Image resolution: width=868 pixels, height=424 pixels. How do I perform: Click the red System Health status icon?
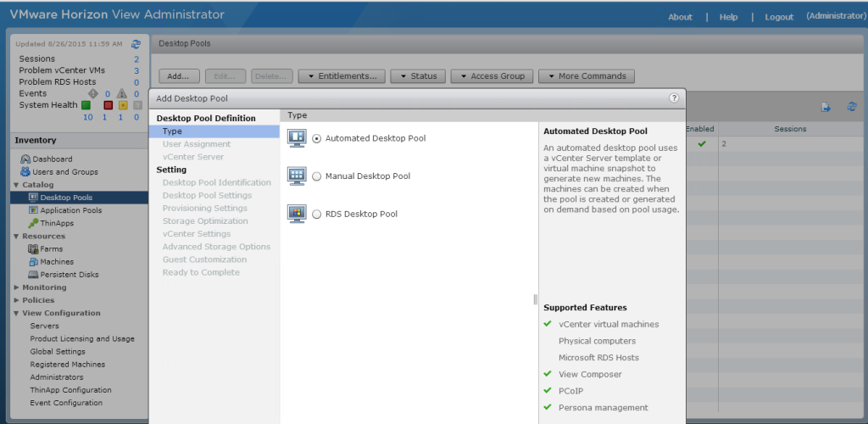tap(108, 105)
